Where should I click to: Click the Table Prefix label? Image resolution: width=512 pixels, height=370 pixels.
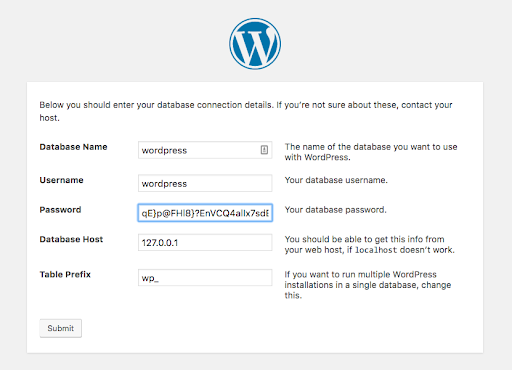click(x=65, y=274)
